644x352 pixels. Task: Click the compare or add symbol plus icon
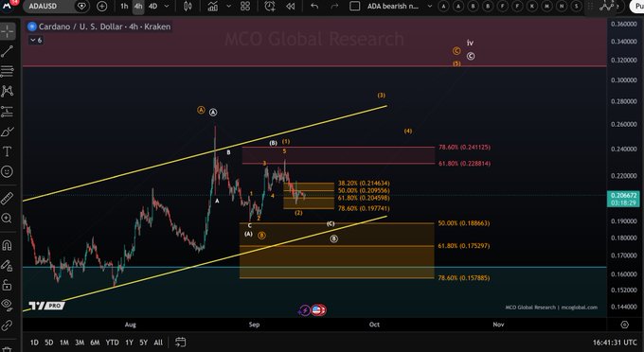(102, 7)
